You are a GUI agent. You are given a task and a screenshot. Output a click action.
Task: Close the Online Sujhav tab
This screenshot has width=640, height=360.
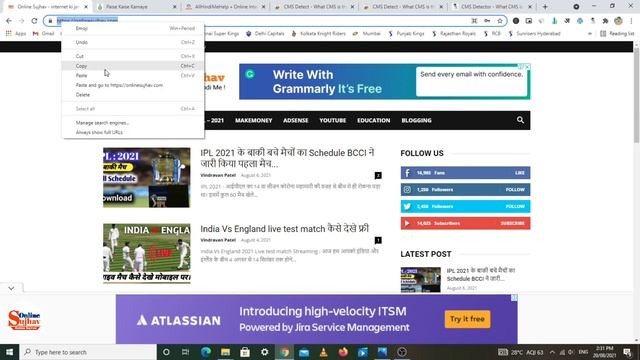click(86, 7)
